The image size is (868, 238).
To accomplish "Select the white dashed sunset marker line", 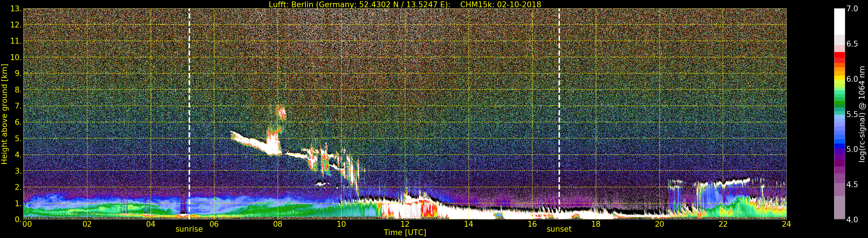I will click(x=559, y=114).
